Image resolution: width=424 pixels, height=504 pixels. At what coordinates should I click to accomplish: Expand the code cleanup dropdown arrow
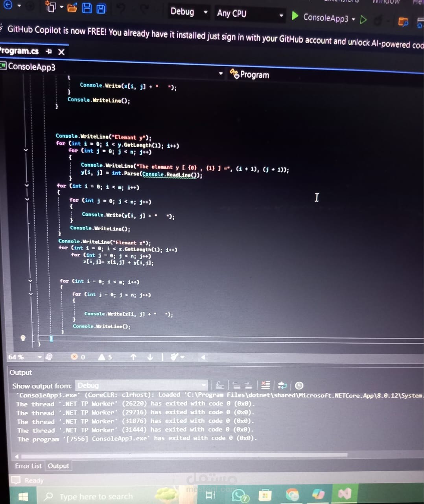[x=183, y=357]
